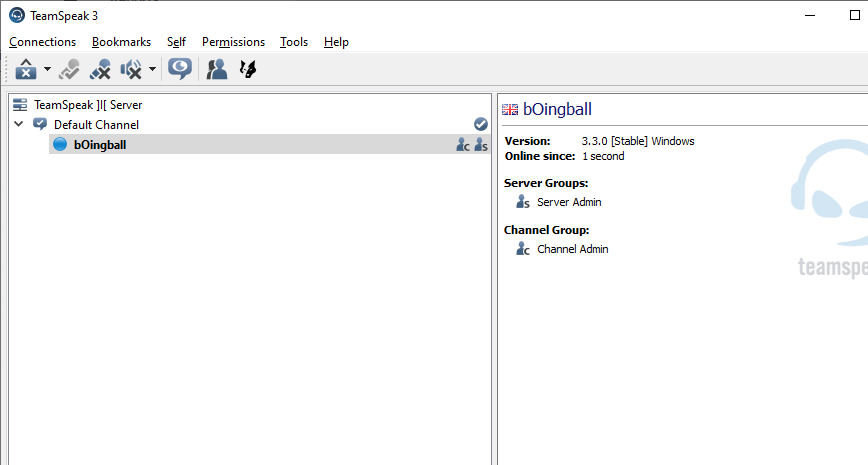Click the Channel Admin icon on bOingball's row

[x=463, y=144]
